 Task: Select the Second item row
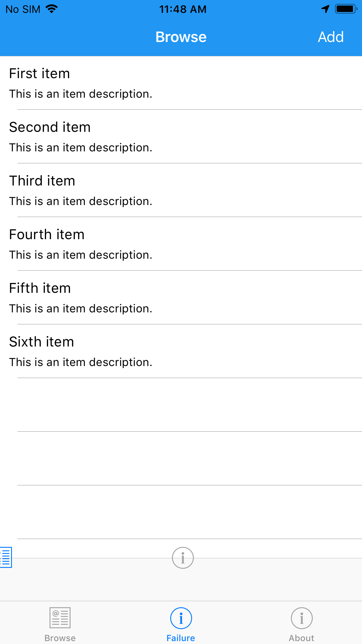coord(181,136)
